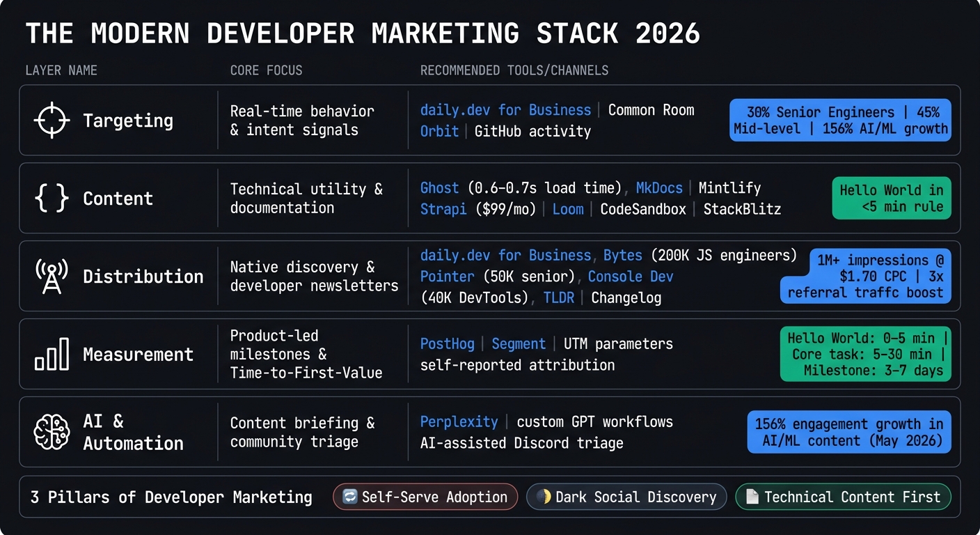Click the Targeting layer name
Viewport: 980px width, 535px height.
coord(128,121)
